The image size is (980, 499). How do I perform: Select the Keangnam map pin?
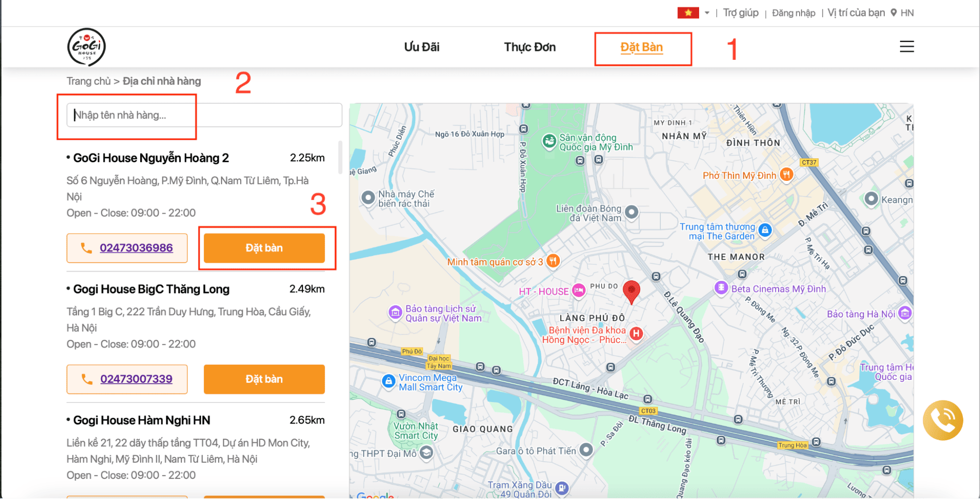tap(871, 199)
